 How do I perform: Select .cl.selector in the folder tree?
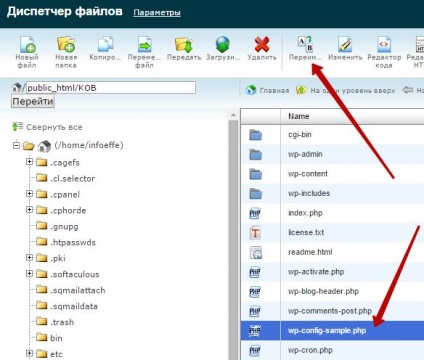point(72,179)
